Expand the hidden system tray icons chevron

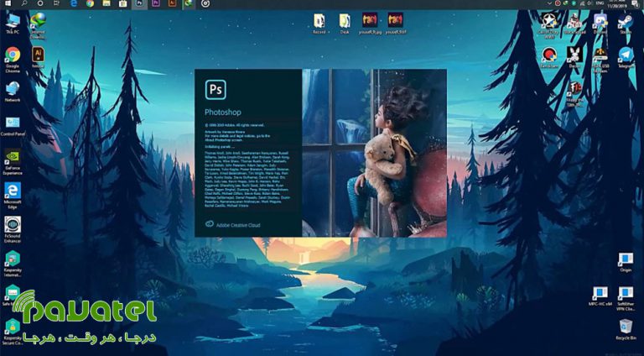[x=549, y=3]
